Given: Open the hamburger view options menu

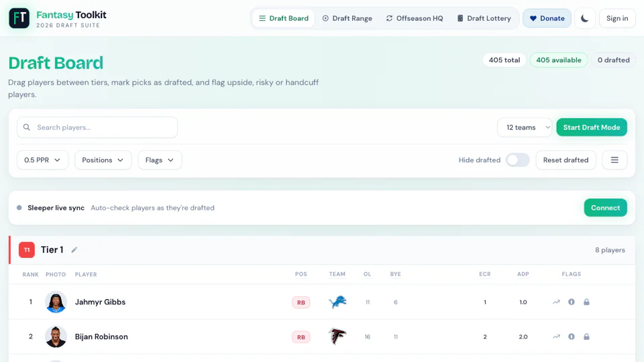Looking at the screenshot, I should pyautogui.click(x=614, y=160).
